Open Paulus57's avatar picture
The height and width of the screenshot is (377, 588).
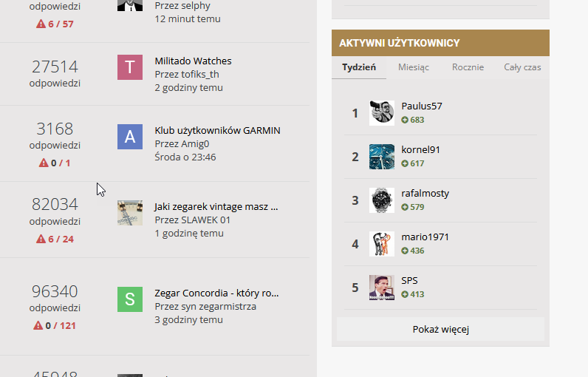(x=382, y=113)
